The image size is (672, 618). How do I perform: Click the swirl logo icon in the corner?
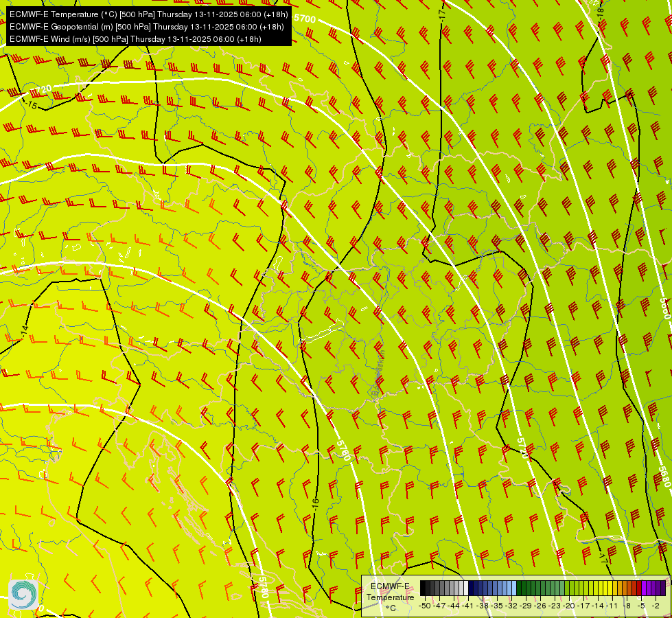(23, 595)
